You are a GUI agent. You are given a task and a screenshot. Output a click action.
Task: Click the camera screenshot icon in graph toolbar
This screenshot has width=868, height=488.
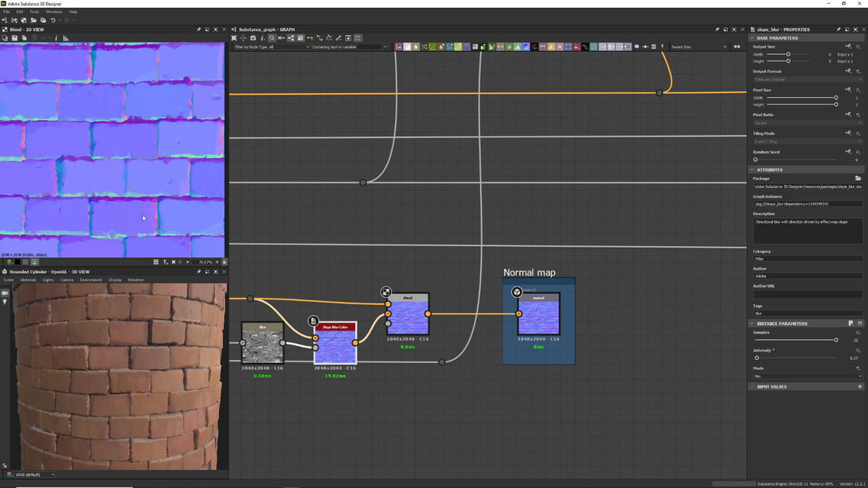253,37
